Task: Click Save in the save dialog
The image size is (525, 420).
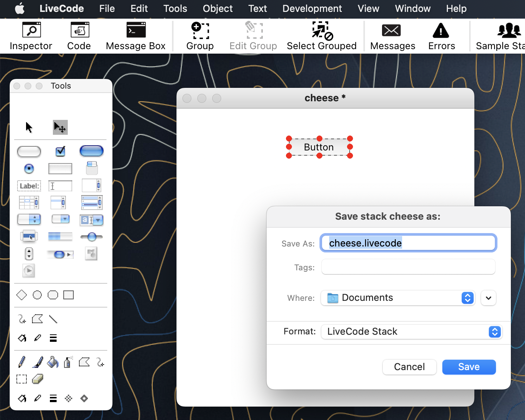Action: tap(469, 367)
